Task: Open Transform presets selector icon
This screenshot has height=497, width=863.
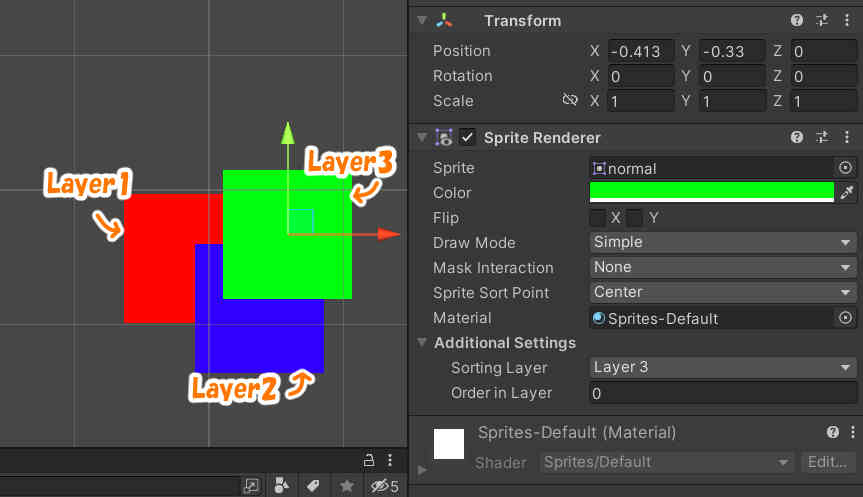Action: [x=822, y=21]
